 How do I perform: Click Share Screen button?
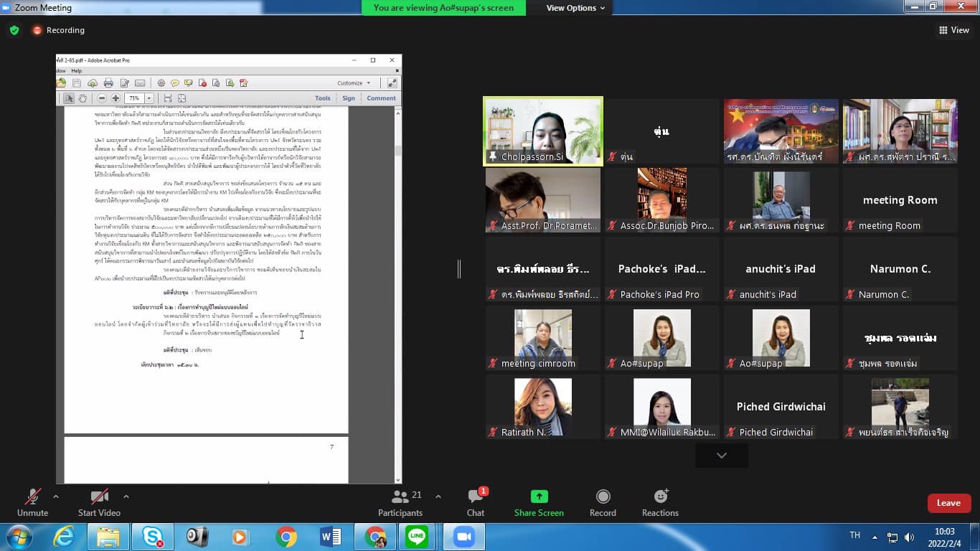click(x=539, y=503)
